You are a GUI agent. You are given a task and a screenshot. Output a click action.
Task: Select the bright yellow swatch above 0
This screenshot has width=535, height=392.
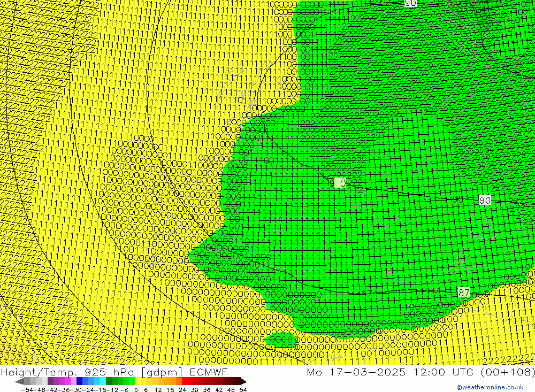pyautogui.click(x=138, y=381)
